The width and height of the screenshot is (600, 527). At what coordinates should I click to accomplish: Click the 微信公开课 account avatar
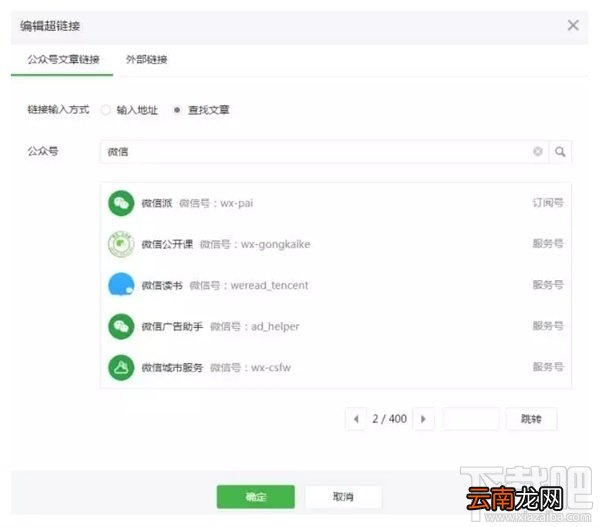(x=121, y=244)
